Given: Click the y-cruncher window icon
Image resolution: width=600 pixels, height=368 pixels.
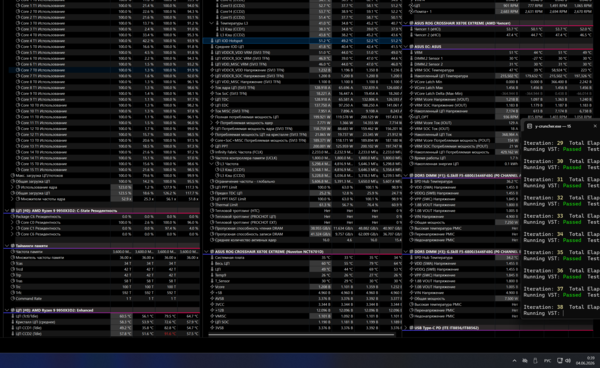Looking at the screenshot, I should pos(529,126).
